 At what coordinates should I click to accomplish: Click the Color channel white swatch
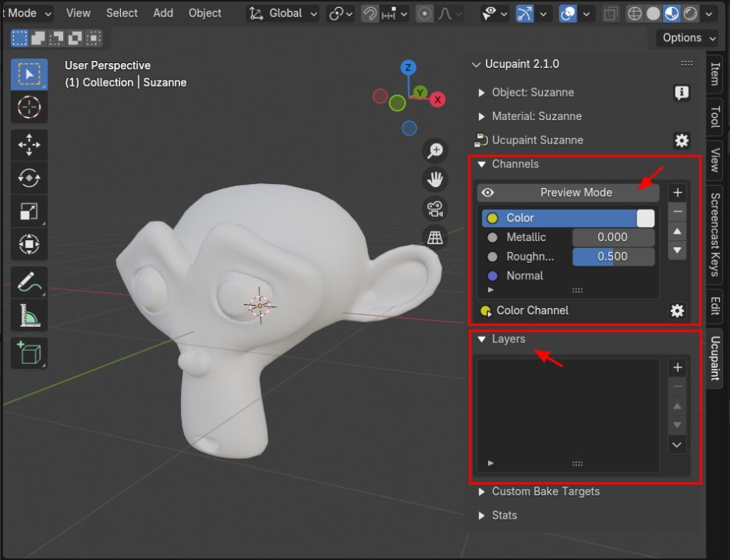645,218
